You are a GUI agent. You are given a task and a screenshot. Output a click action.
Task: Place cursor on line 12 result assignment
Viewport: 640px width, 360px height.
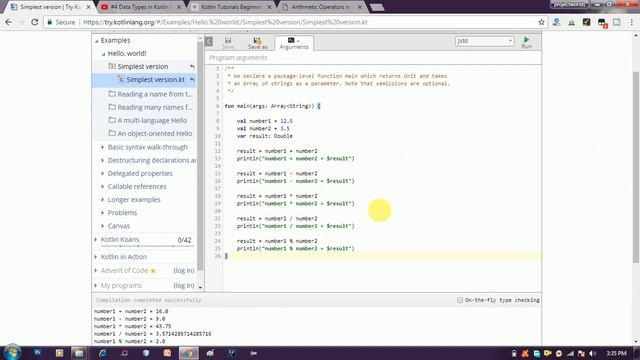click(277, 151)
